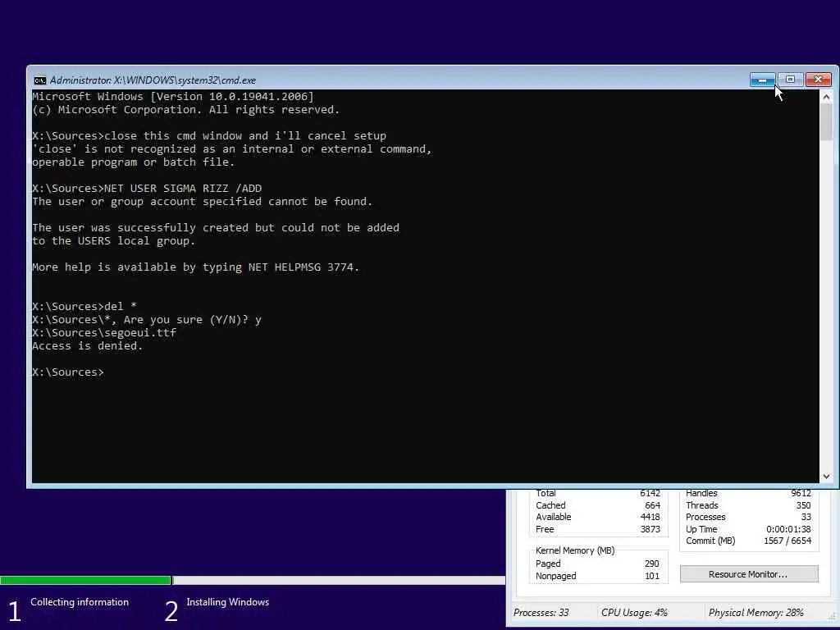Click the 'More help is available' line
840x630 pixels.
(x=195, y=267)
